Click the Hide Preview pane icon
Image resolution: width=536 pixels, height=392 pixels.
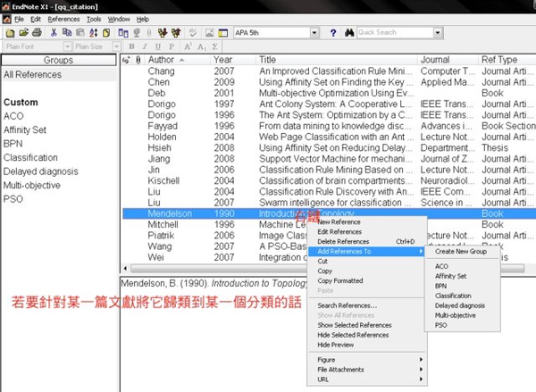pyautogui.click(x=222, y=33)
